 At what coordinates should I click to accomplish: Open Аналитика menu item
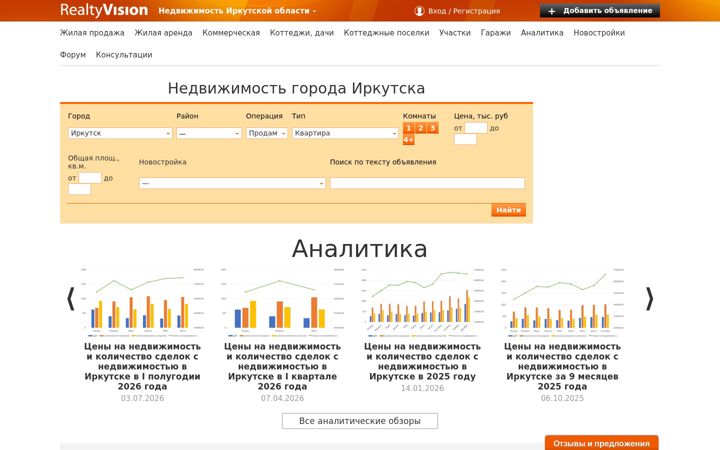(x=542, y=33)
